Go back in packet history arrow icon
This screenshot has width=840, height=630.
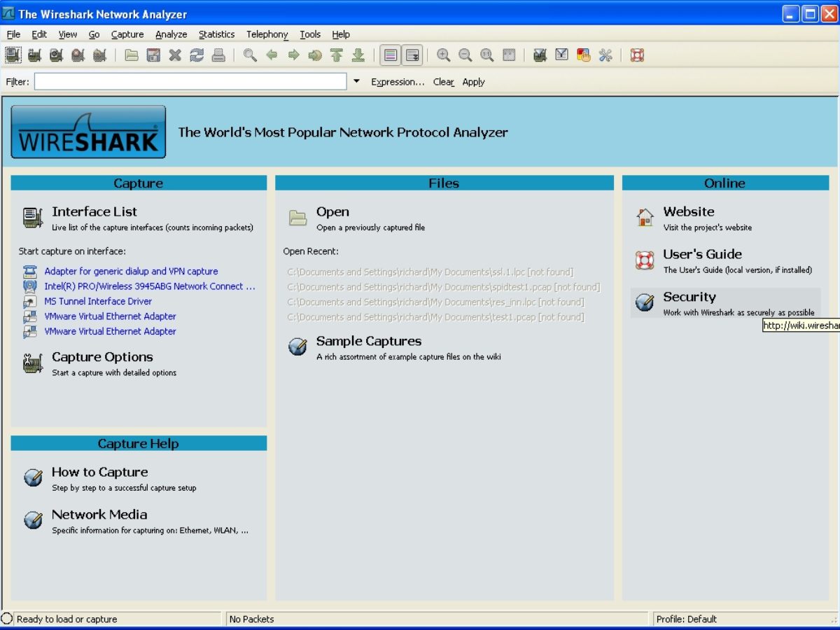point(272,55)
